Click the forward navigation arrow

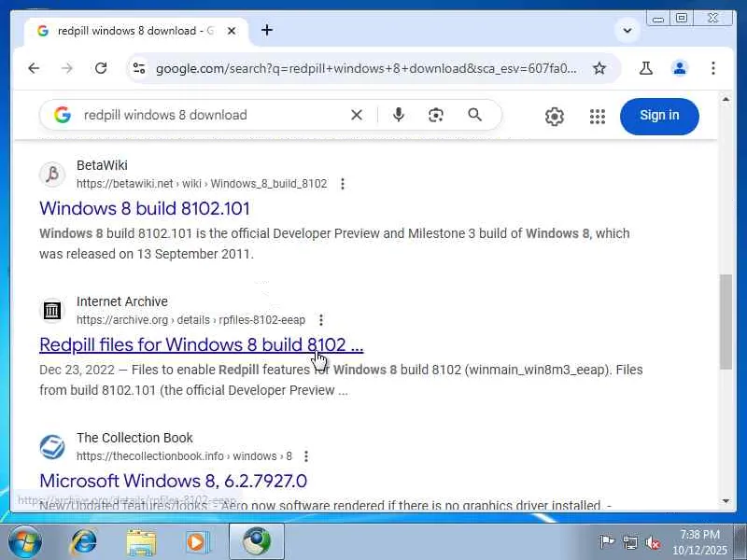click(67, 68)
